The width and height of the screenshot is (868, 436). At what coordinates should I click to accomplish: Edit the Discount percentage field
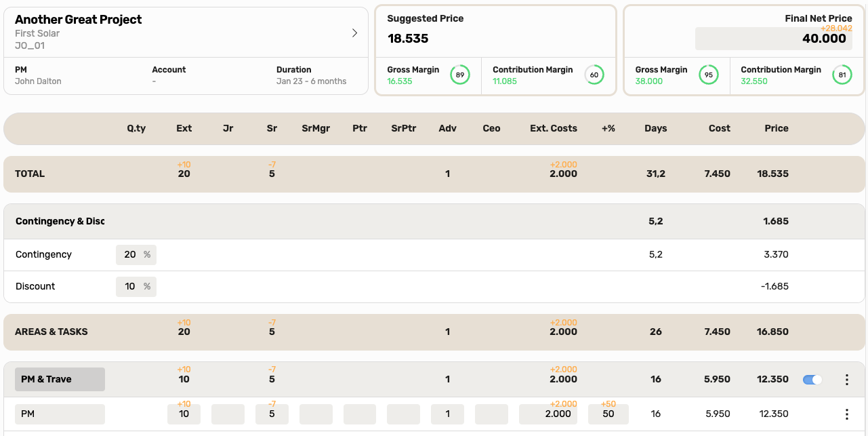click(136, 286)
